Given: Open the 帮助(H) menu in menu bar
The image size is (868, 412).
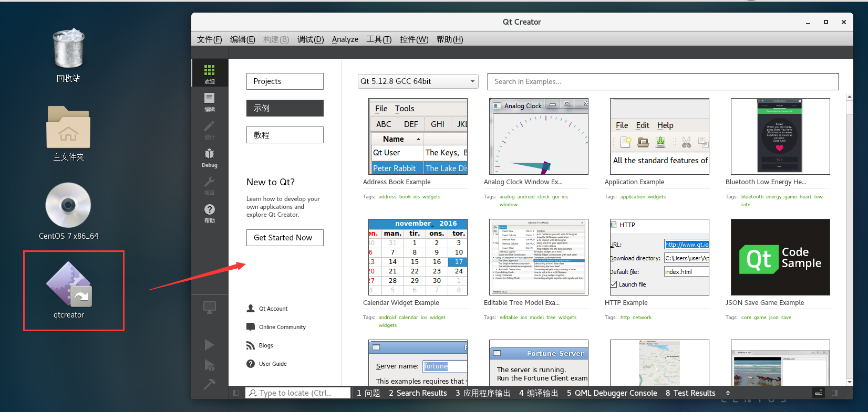Looking at the screenshot, I should coord(450,39).
